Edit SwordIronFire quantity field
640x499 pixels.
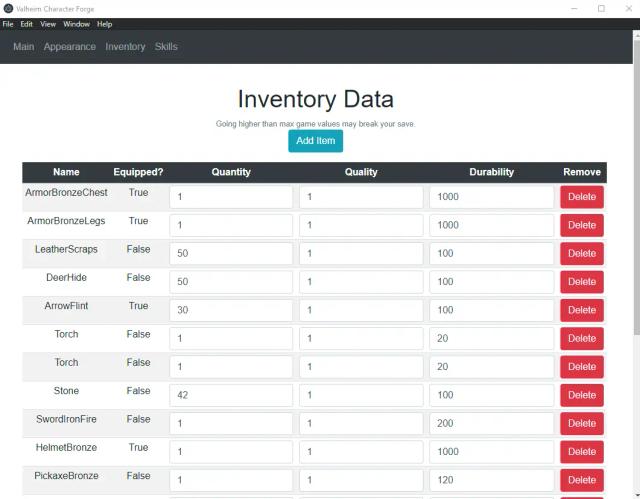point(231,423)
